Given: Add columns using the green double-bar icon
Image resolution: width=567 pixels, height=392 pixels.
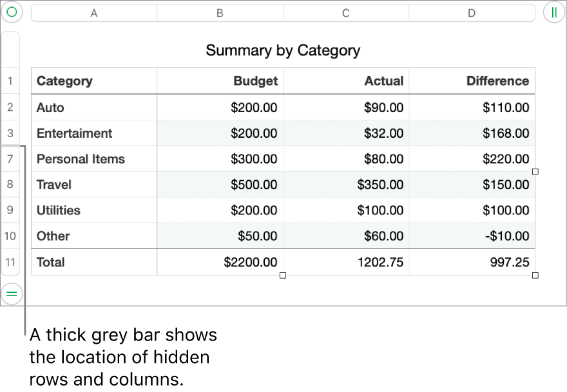Looking at the screenshot, I should pyautogui.click(x=555, y=12).
